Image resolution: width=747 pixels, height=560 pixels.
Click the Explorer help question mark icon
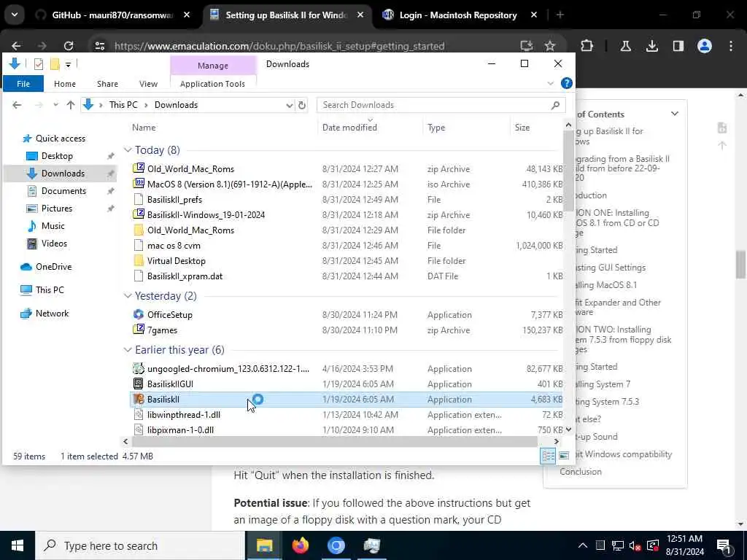click(x=566, y=83)
